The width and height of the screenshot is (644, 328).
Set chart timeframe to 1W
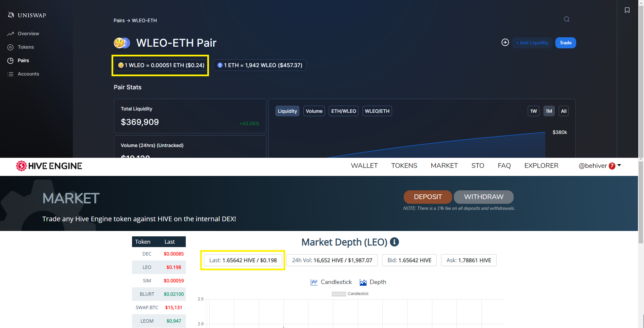pos(533,111)
